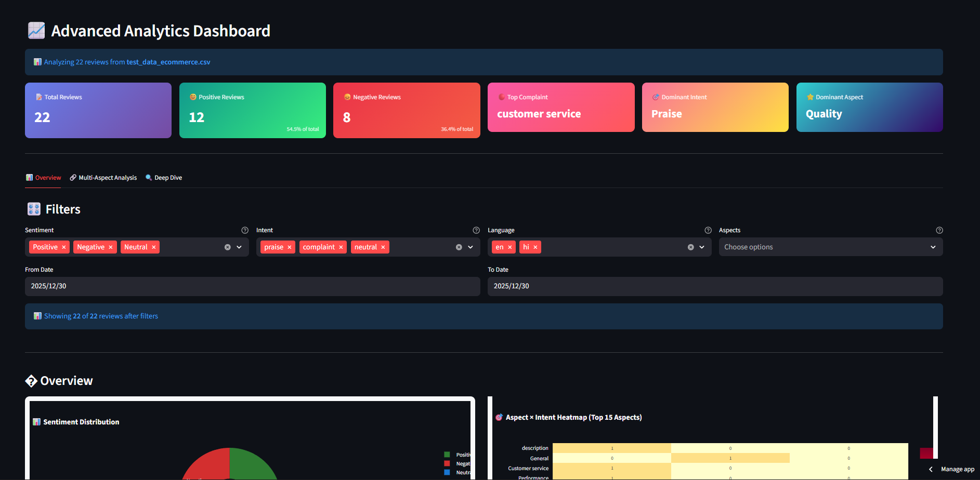Click the From Date input field

click(252, 286)
